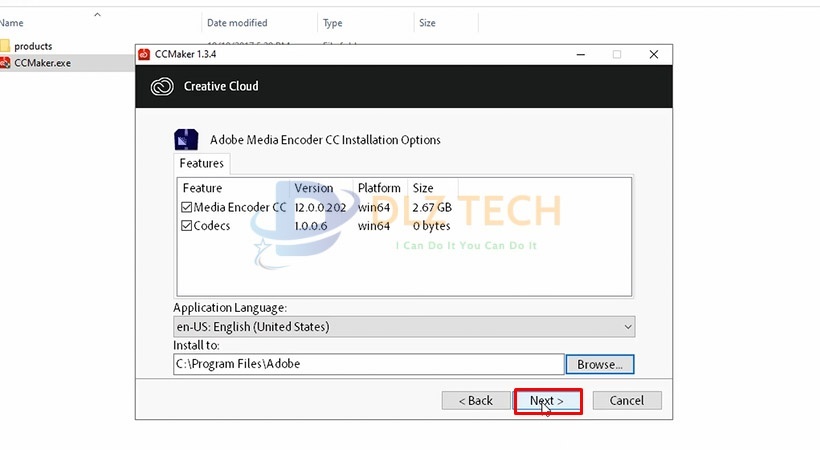Minimize the CCMaker window

pos(580,54)
